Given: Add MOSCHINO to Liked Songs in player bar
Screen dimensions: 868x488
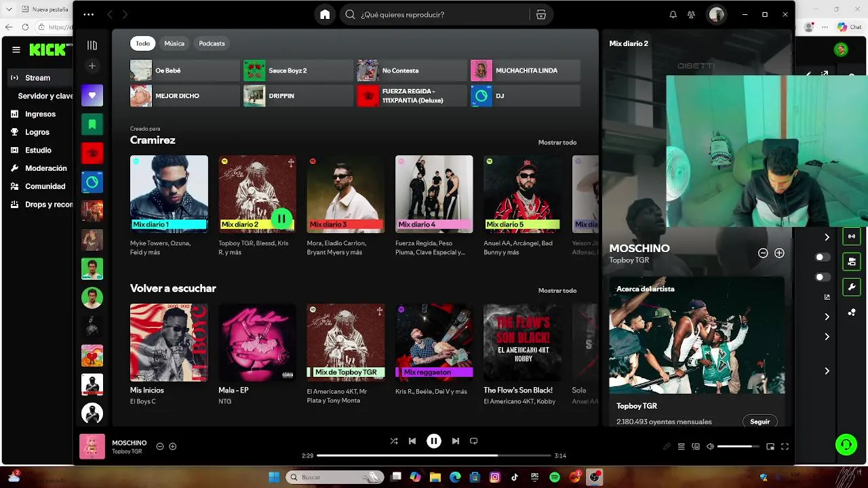Looking at the screenshot, I should click(173, 447).
